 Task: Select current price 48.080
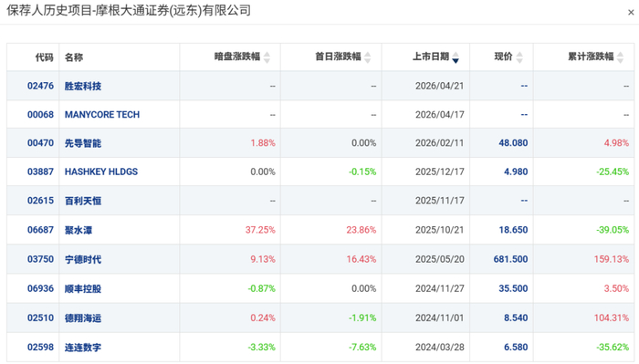point(513,143)
